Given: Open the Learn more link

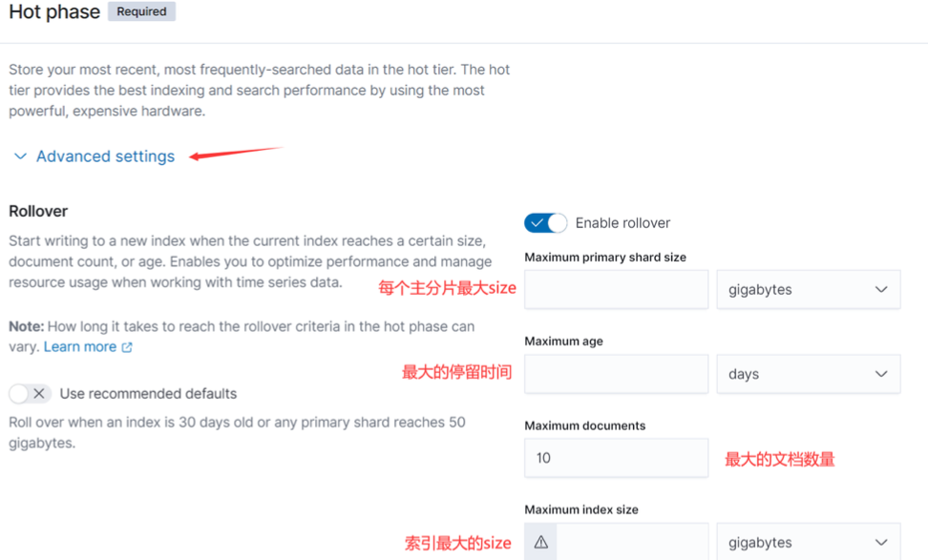Looking at the screenshot, I should 80,347.
